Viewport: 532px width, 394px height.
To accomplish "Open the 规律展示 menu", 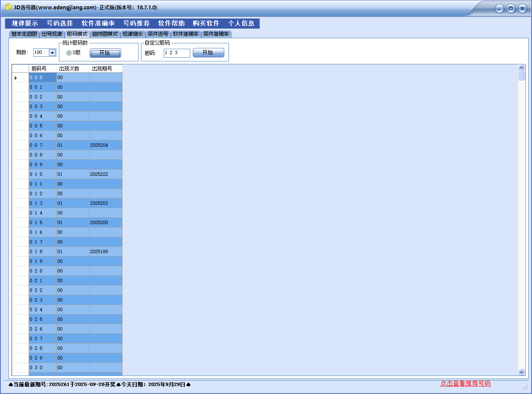I will (25, 24).
